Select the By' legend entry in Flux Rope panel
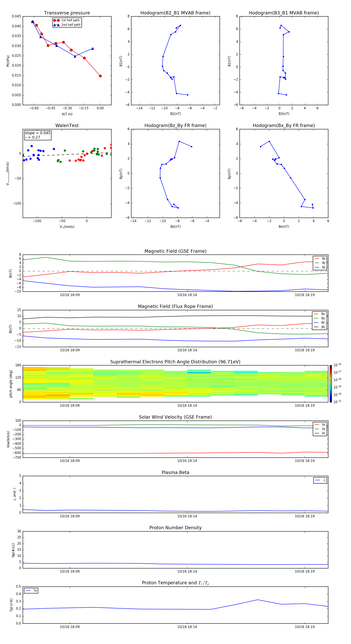351x644 pixels. (x=320, y=318)
